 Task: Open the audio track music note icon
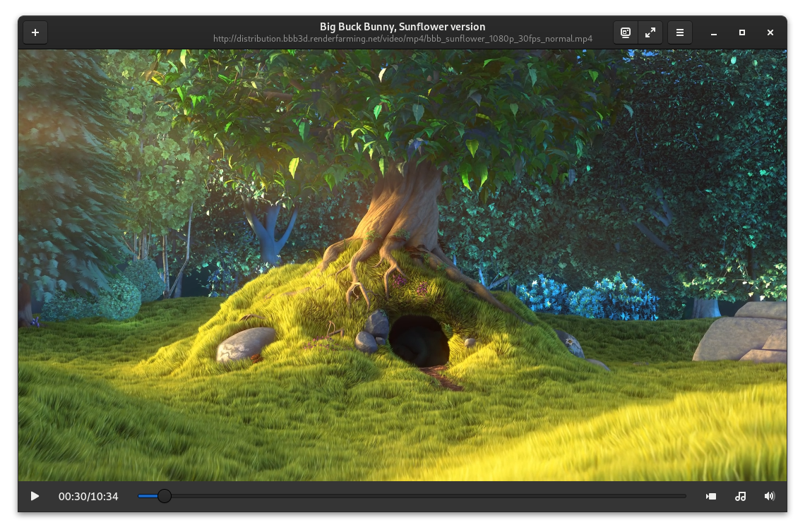[x=740, y=496]
